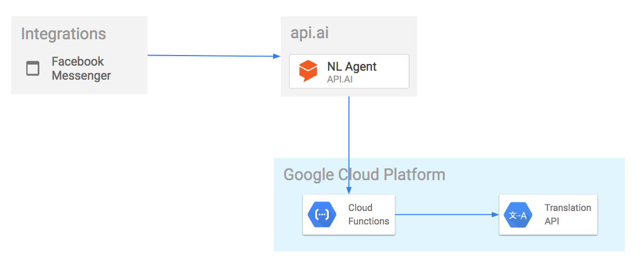Select the "NL Agent" title text
Image resolution: width=644 pixels, height=266 pixels.
(352, 66)
